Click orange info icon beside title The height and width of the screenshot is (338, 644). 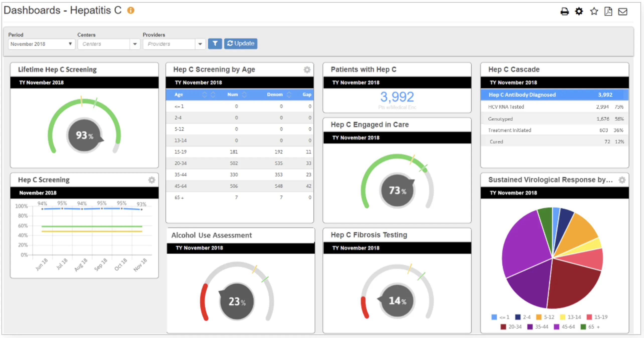131,10
